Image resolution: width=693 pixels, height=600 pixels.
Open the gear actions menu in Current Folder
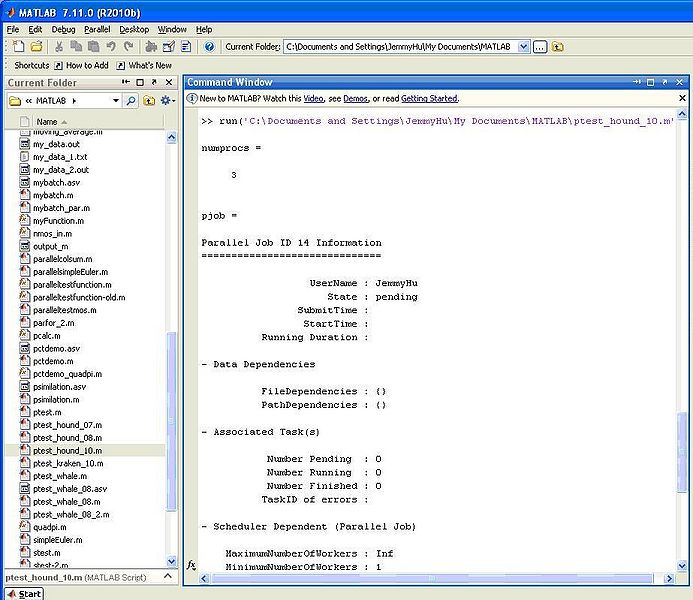pyautogui.click(x=166, y=101)
